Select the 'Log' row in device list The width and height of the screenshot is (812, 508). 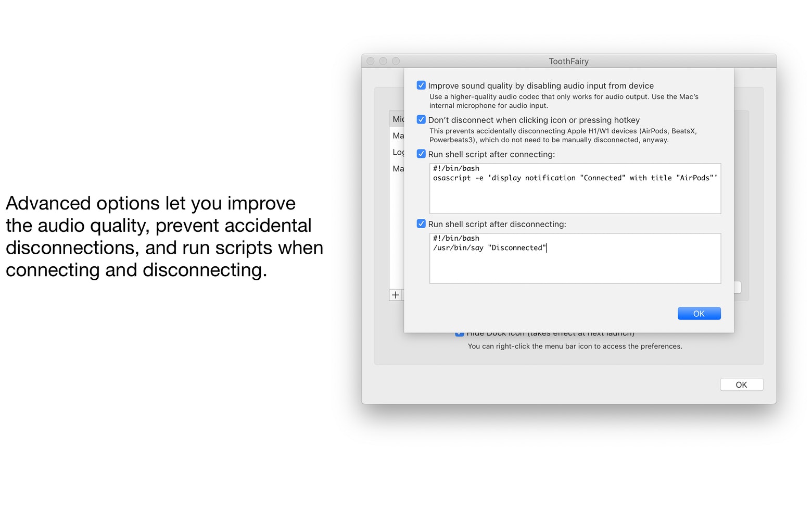click(398, 152)
